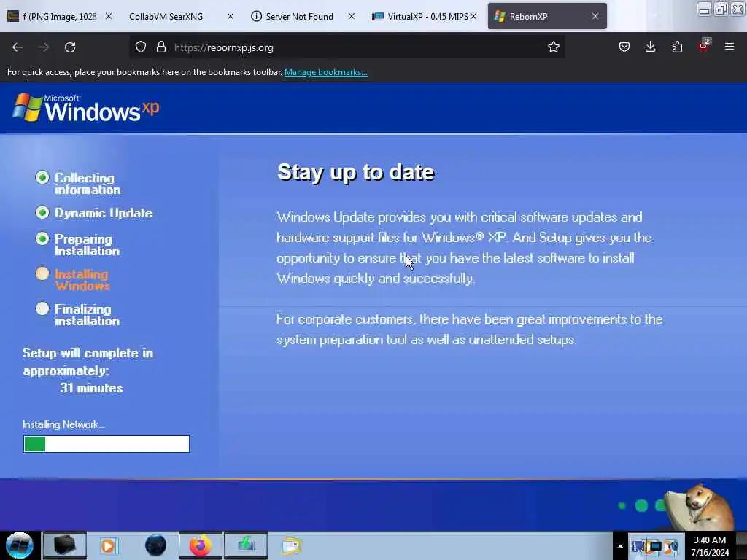Close the f (PNG Image) tab
Image resolution: width=747 pixels, height=560 pixels.
pos(109,16)
